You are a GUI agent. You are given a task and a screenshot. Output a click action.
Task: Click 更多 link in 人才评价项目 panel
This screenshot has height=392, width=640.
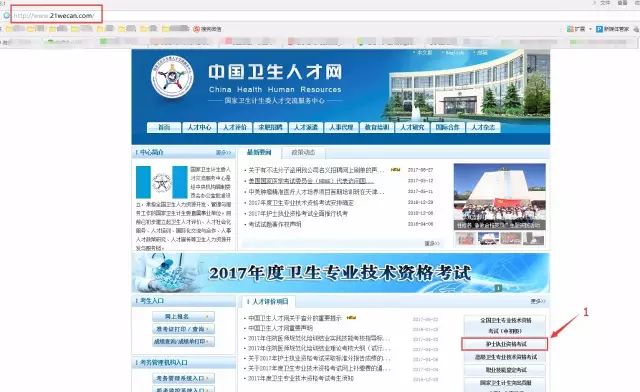pos(538,301)
